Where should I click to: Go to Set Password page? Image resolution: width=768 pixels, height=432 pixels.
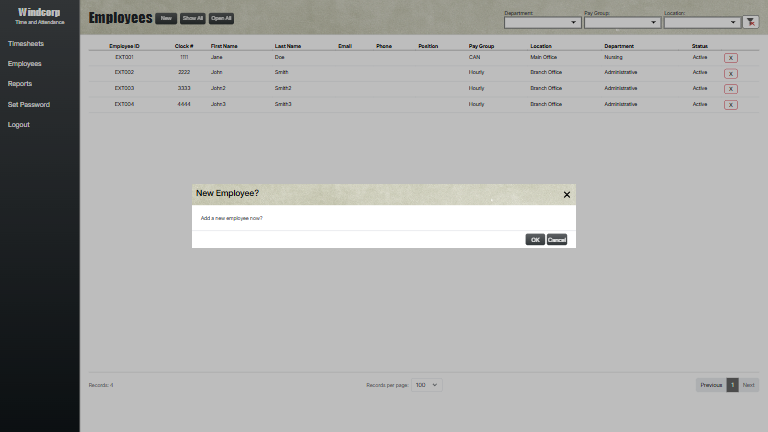pyautogui.click(x=29, y=104)
